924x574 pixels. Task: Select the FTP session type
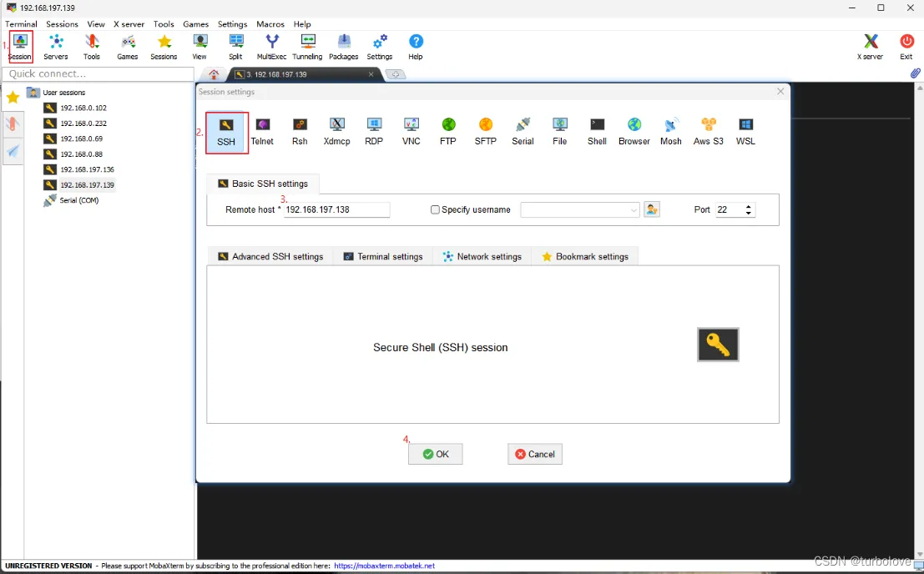pyautogui.click(x=448, y=132)
